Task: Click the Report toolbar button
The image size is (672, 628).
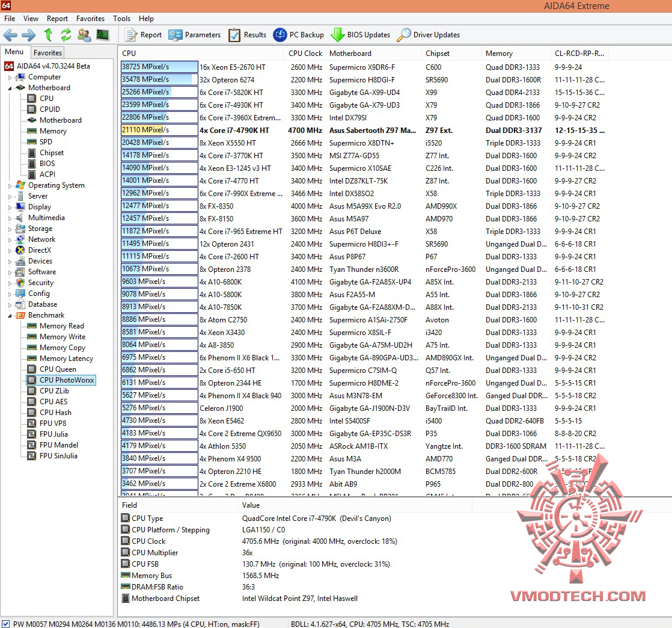Action: (x=143, y=35)
